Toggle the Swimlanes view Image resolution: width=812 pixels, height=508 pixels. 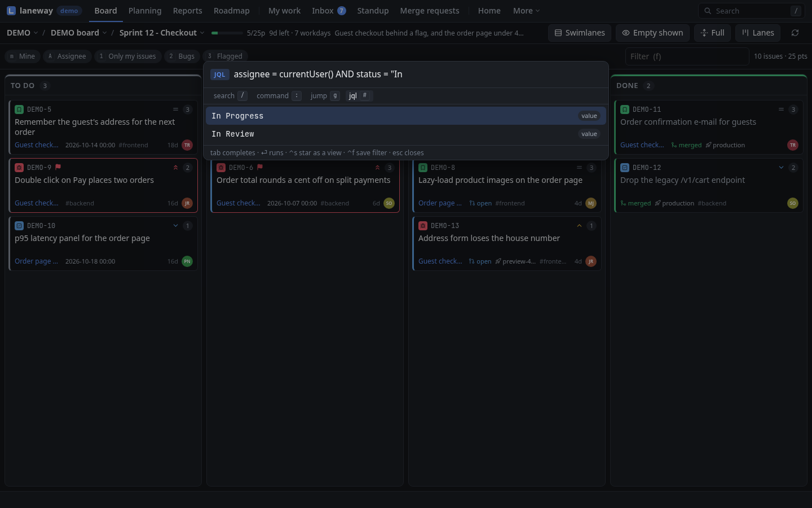580,33
